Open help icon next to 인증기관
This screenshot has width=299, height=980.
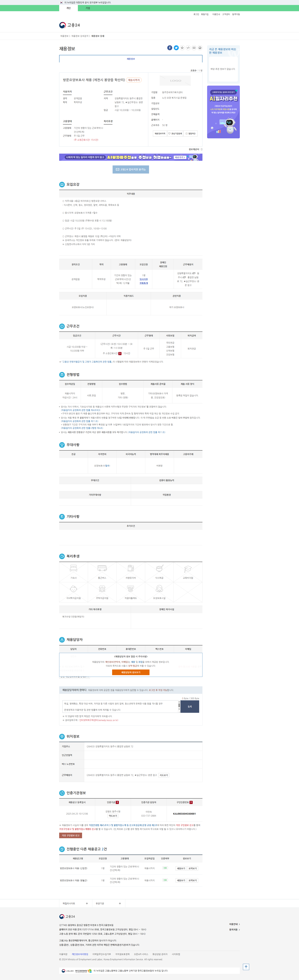117,802
